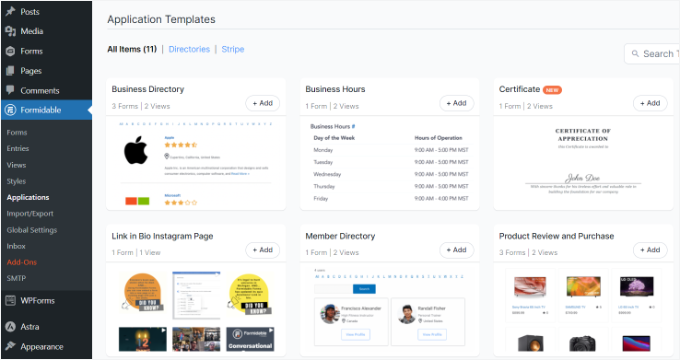Add the Business Hours template

(456, 103)
